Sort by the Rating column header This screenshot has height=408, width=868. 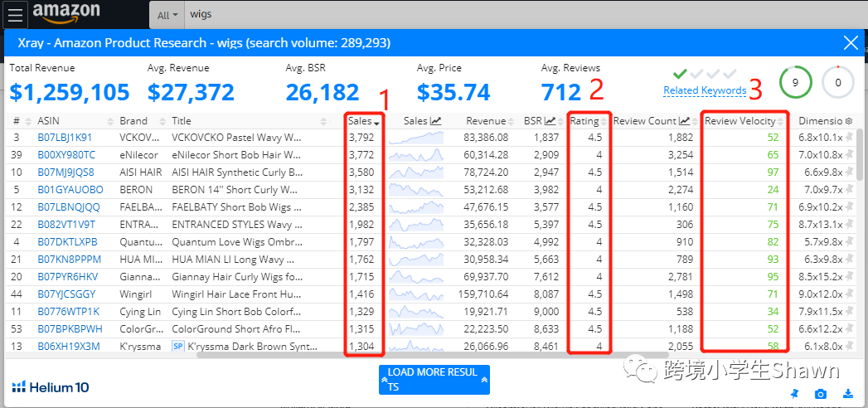589,121
